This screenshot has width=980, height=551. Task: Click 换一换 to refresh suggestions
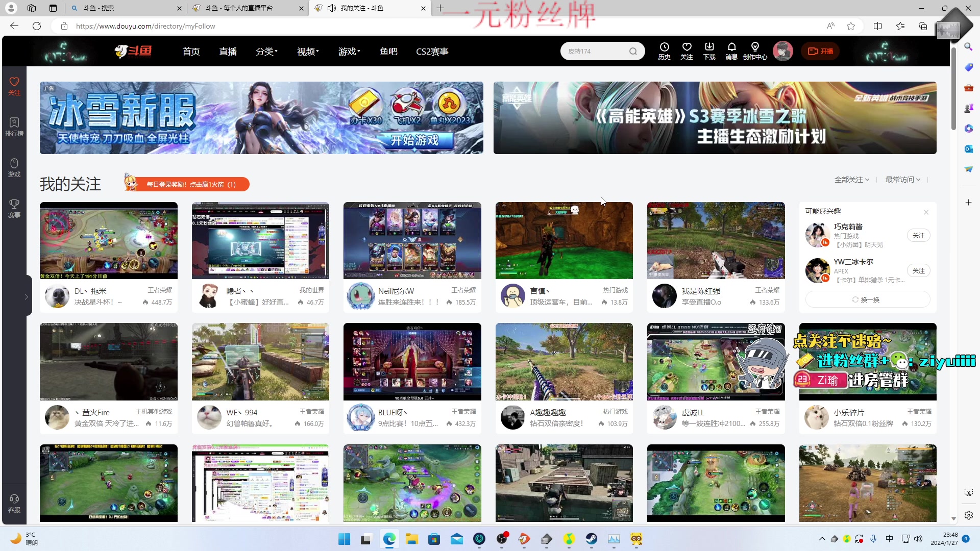(x=867, y=299)
